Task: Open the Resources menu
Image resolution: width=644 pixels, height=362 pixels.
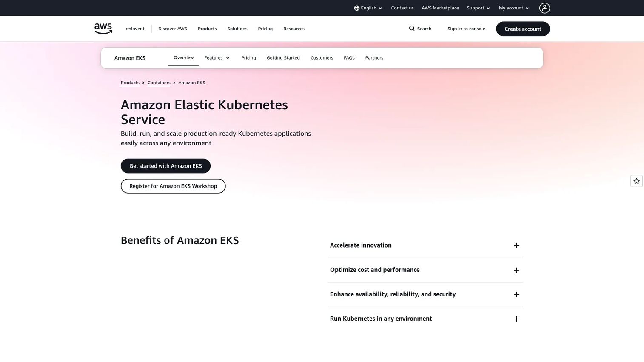Action: click(294, 29)
